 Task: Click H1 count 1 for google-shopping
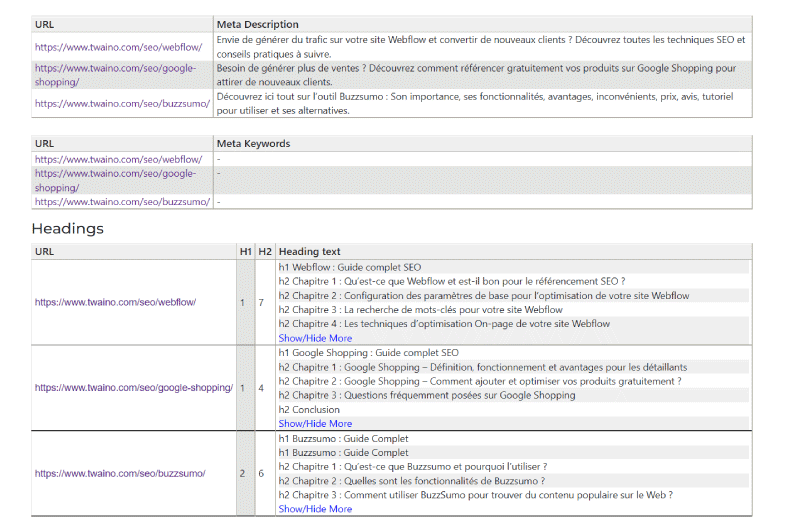coord(242,388)
